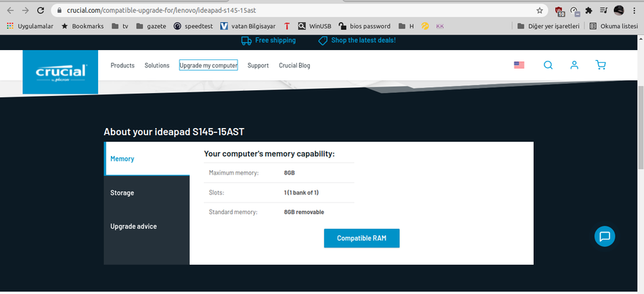Select the Storage tab

coord(147,192)
